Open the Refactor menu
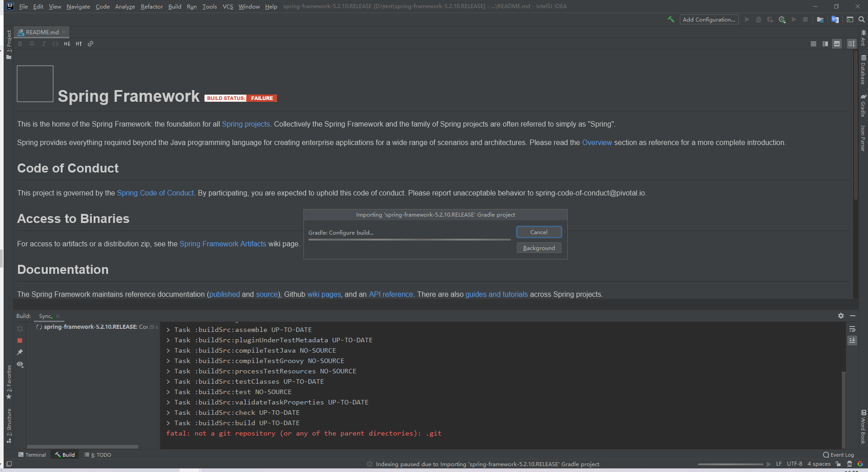The width and height of the screenshot is (868, 472). point(152,6)
